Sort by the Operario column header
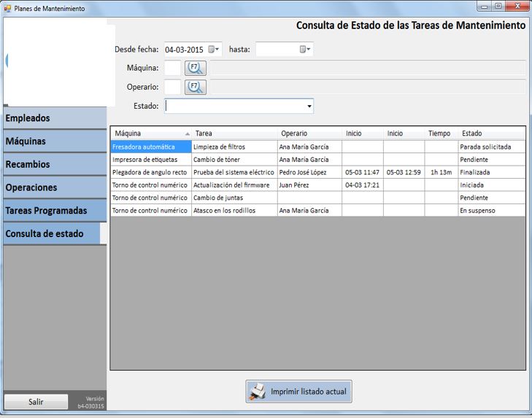 click(x=309, y=133)
